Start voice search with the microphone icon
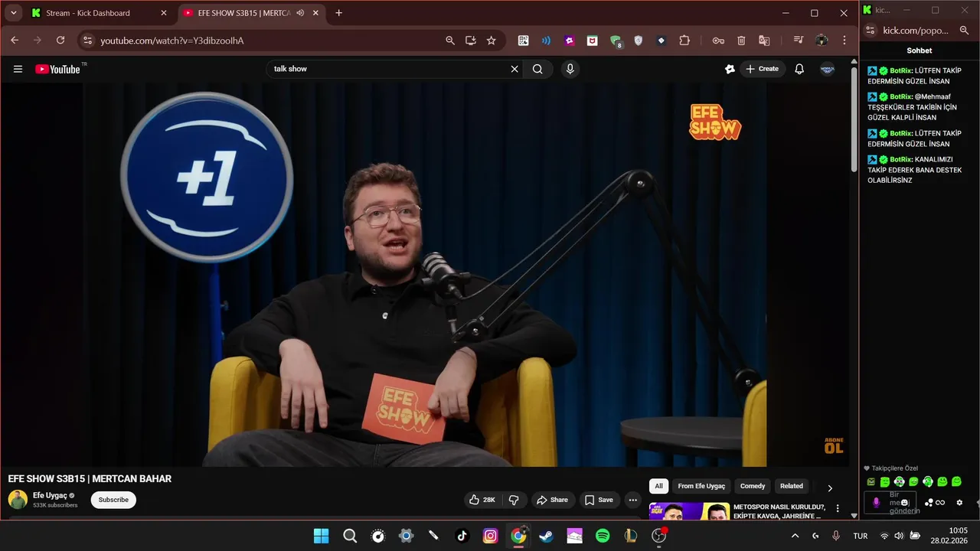The height and width of the screenshot is (551, 980). point(570,69)
